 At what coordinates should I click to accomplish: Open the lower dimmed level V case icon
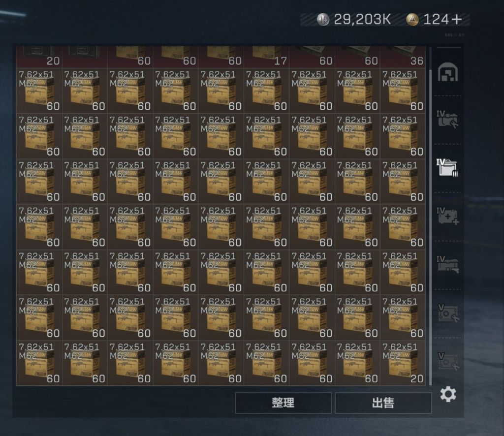tap(448, 361)
